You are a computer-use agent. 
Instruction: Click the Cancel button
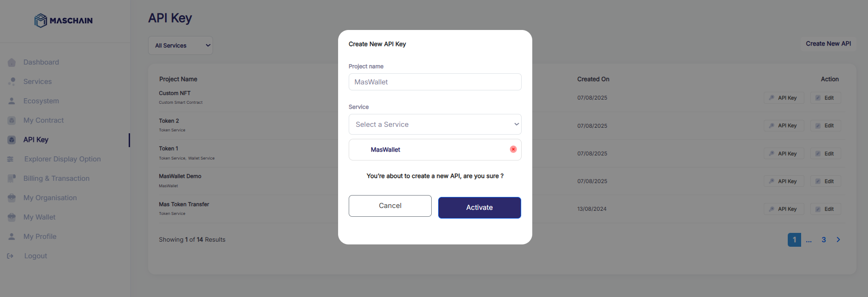coord(390,206)
